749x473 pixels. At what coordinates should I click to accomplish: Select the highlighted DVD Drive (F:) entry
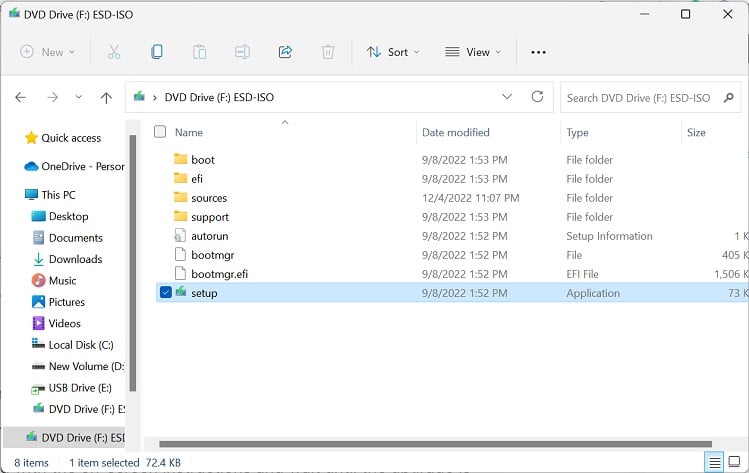(64, 438)
